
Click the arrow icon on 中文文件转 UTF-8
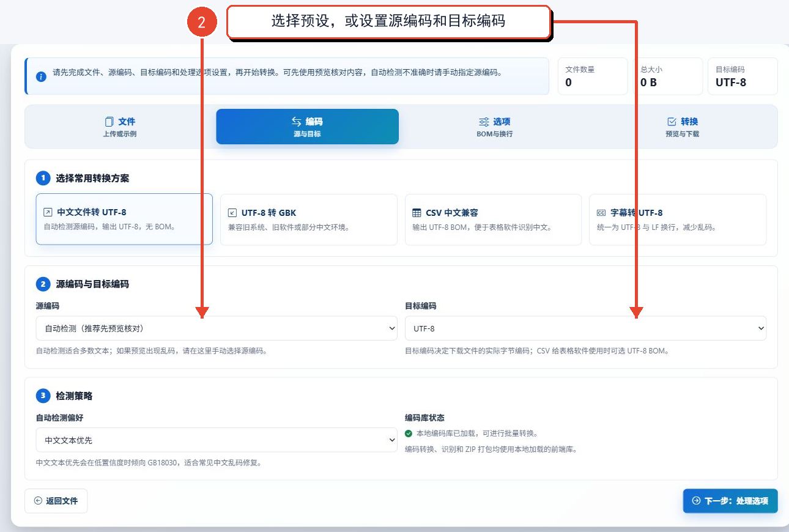[48, 213]
